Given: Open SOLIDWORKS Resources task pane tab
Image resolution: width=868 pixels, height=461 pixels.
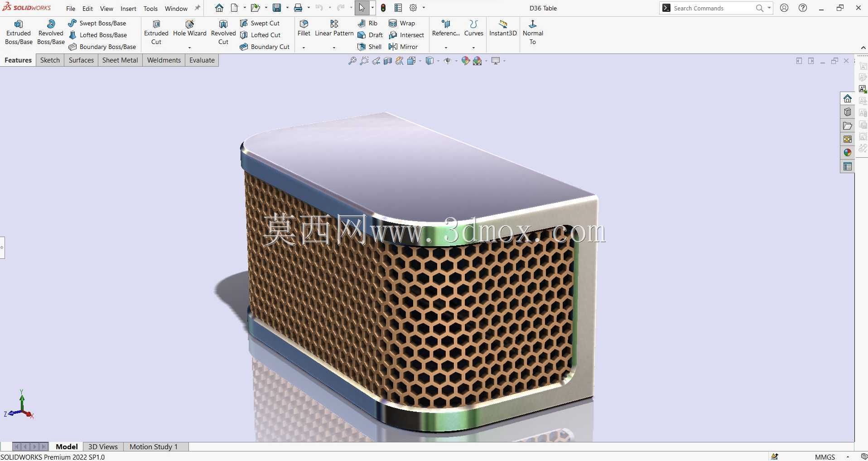Looking at the screenshot, I should pyautogui.click(x=847, y=98).
